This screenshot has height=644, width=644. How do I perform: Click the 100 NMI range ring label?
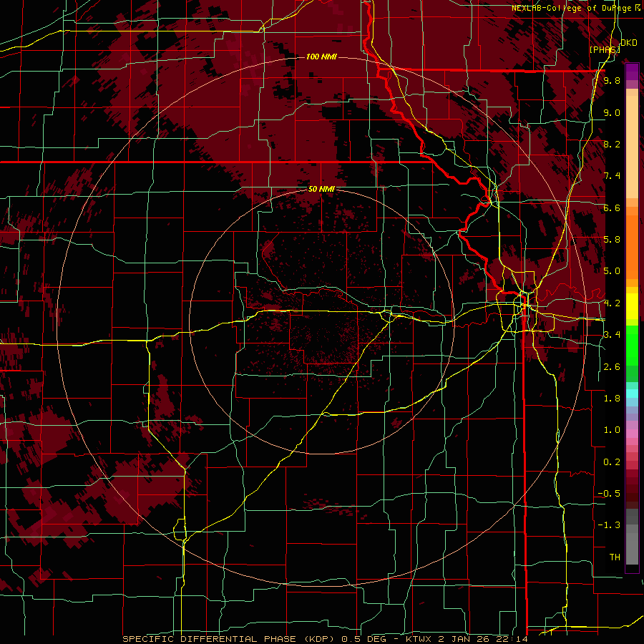coord(321,57)
